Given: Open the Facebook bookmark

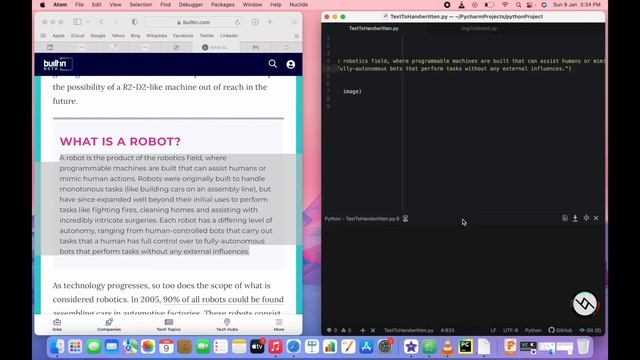Looking at the screenshot, I should (x=183, y=36).
